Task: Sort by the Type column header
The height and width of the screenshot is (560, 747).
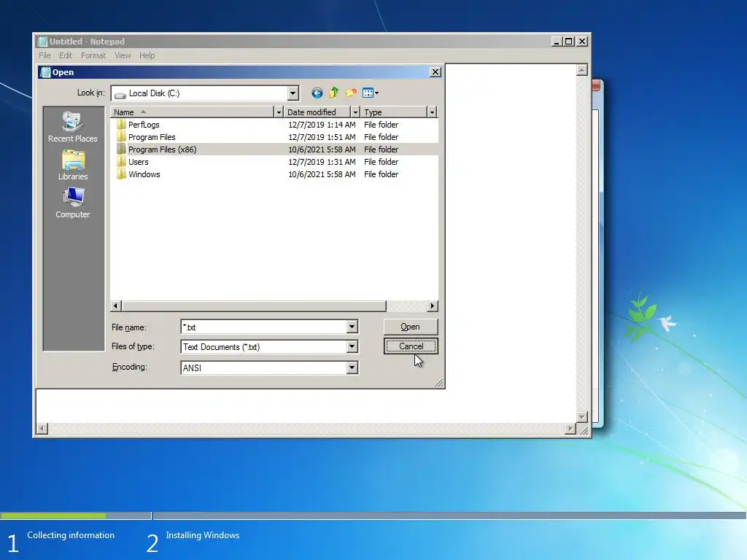Action: click(394, 112)
